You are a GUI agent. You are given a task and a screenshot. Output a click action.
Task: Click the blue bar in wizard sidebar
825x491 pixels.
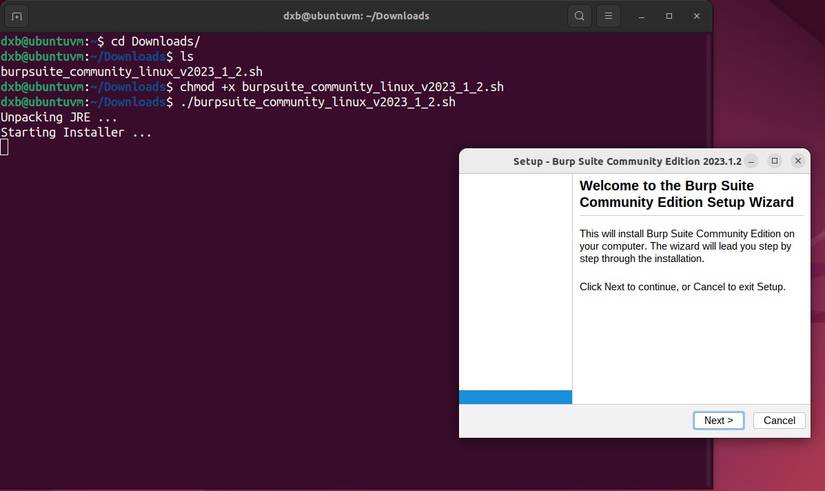tap(515, 397)
